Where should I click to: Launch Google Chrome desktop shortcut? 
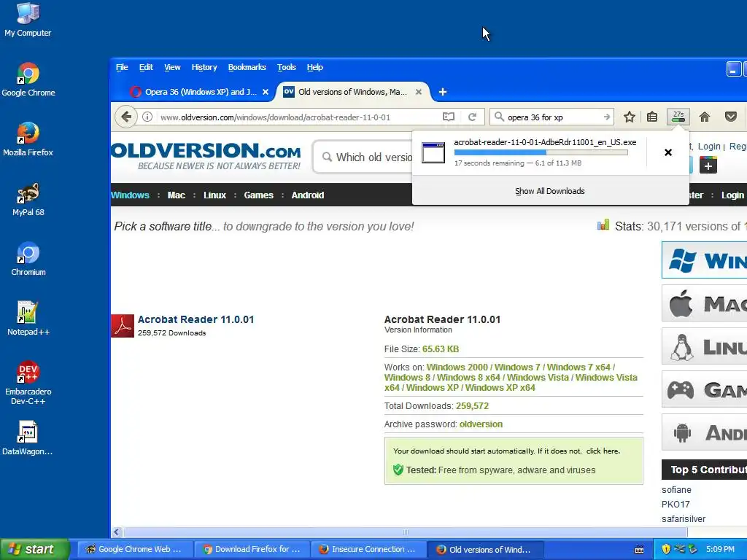(28, 79)
